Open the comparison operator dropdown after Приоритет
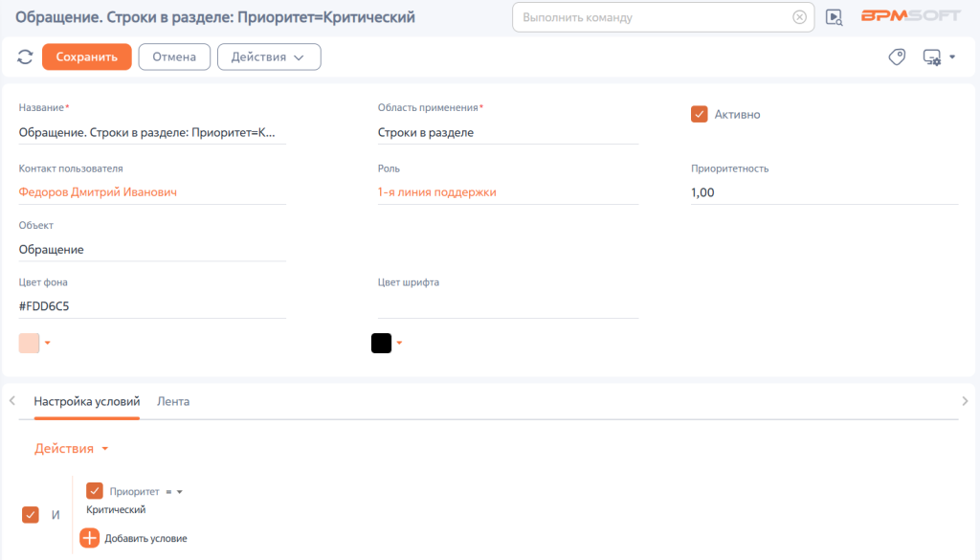 (174, 492)
